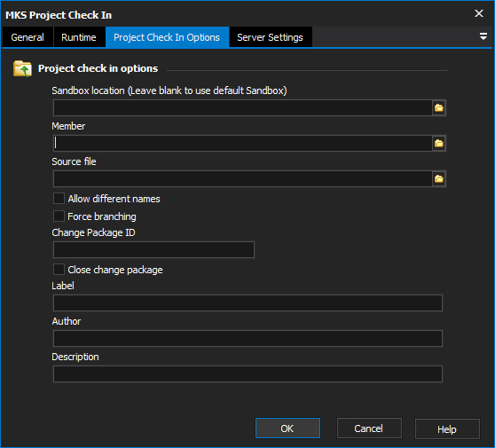Click the project check in folder icon
The width and height of the screenshot is (495, 448).
[22, 68]
